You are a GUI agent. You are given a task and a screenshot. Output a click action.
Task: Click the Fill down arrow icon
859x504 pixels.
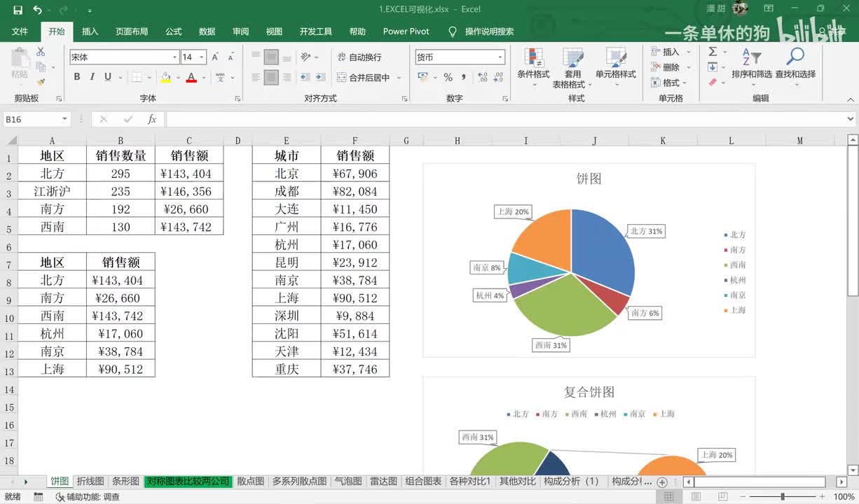pyautogui.click(x=713, y=67)
